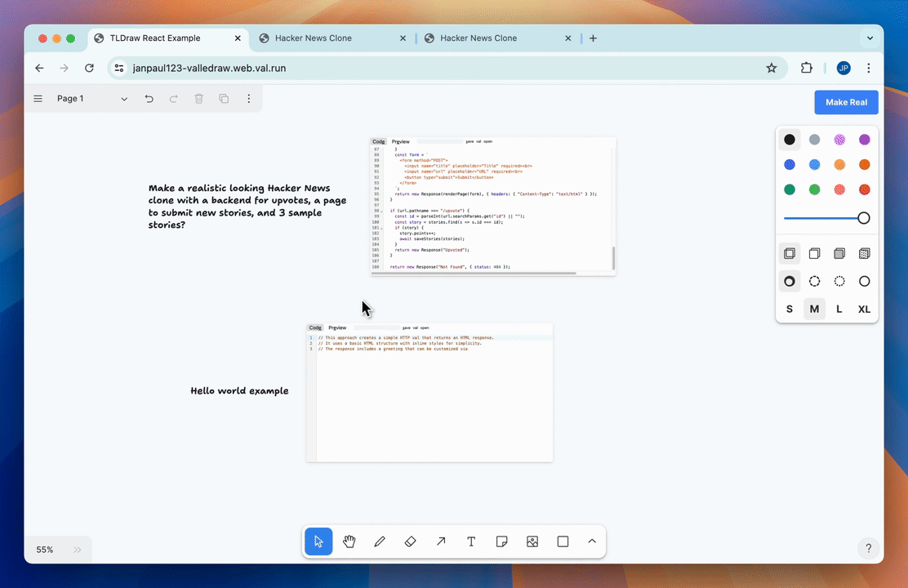Click the Make Real button
The width and height of the screenshot is (908, 588).
coord(846,102)
